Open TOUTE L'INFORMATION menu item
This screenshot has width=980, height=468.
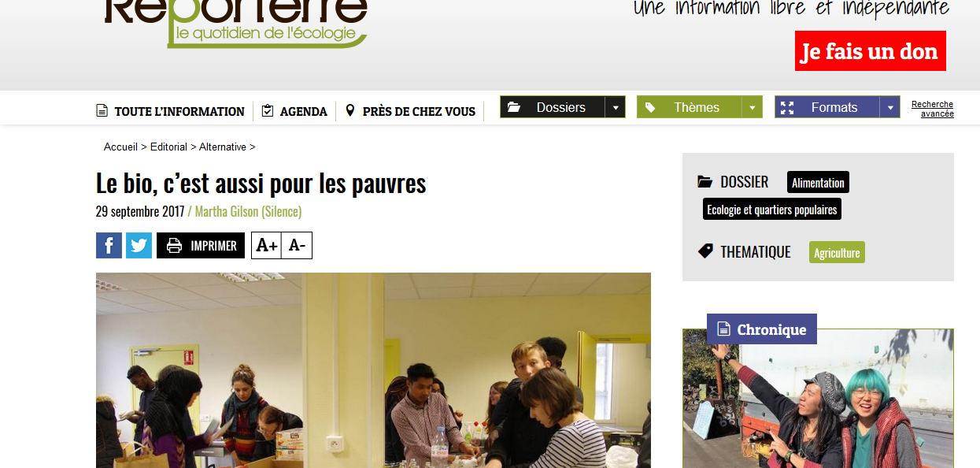[179, 111]
